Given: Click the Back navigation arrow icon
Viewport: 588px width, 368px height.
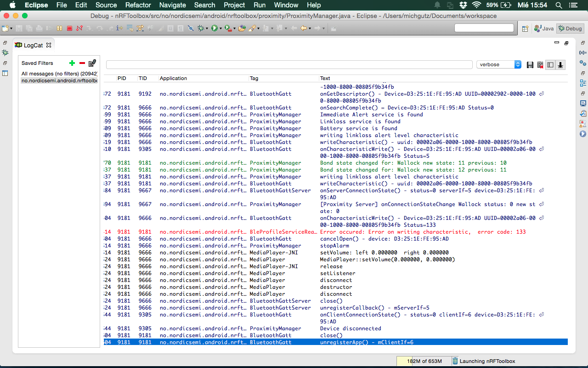Looking at the screenshot, I should click(304, 28).
